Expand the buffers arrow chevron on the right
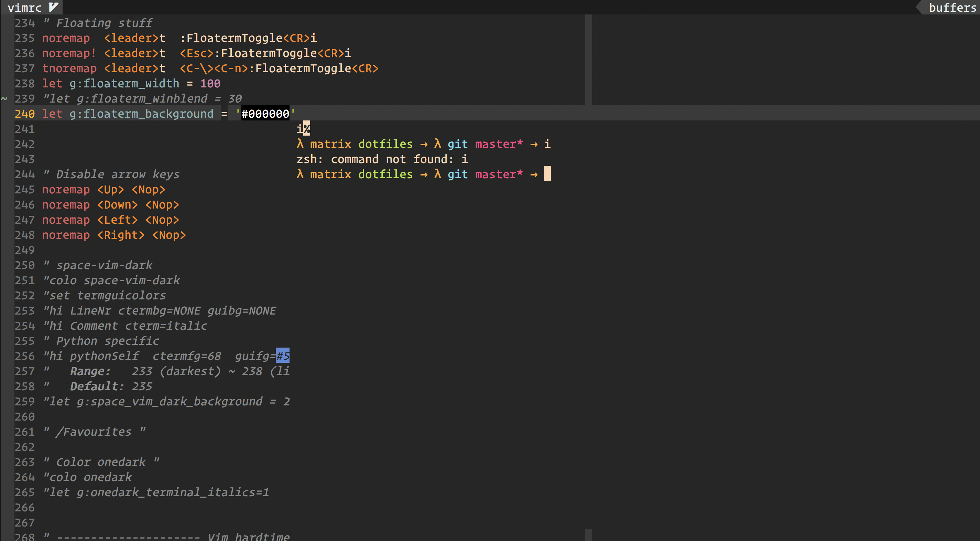Image resolution: width=980 pixels, height=541 pixels. [917, 7]
